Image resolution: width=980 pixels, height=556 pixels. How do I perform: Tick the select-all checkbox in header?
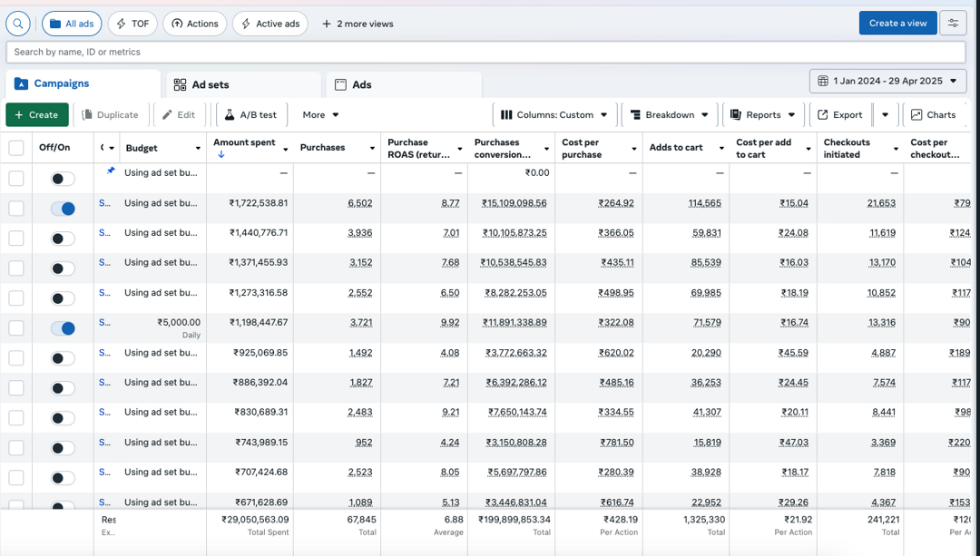coord(16,149)
